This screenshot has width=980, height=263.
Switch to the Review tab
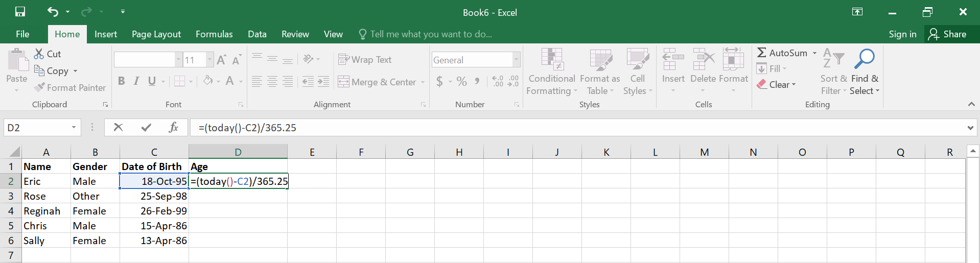pyautogui.click(x=295, y=34)
